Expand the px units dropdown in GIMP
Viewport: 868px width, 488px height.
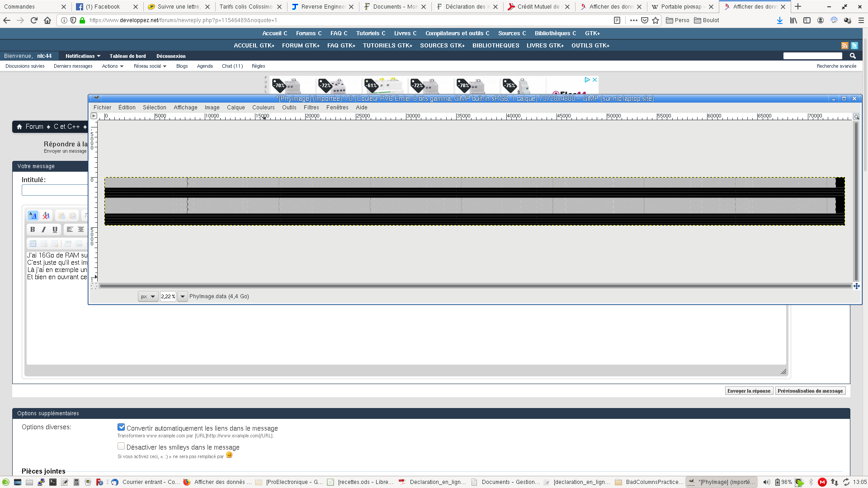pos(148,296)
